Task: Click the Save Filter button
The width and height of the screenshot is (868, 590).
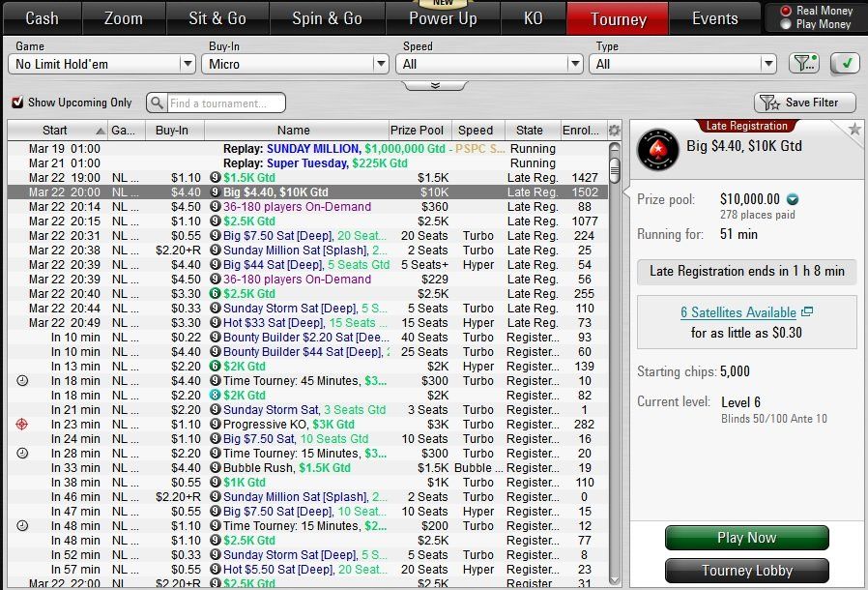Action: coord(805,103)
